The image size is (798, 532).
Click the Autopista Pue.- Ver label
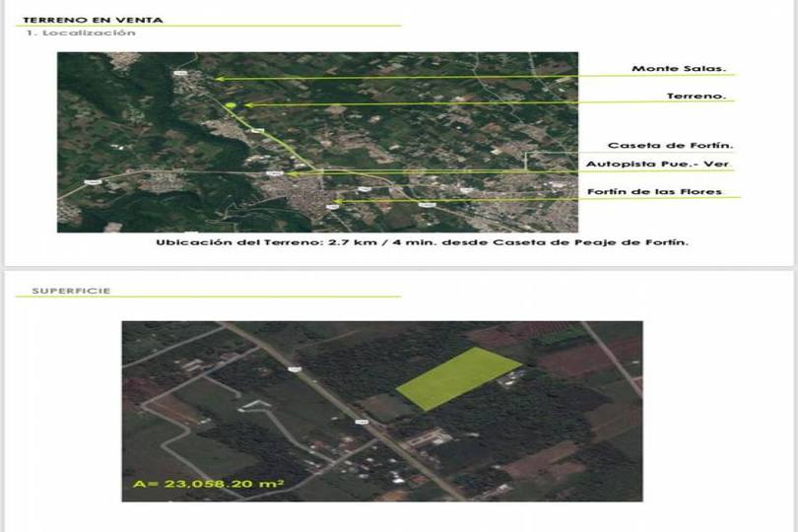pos(660,164)
